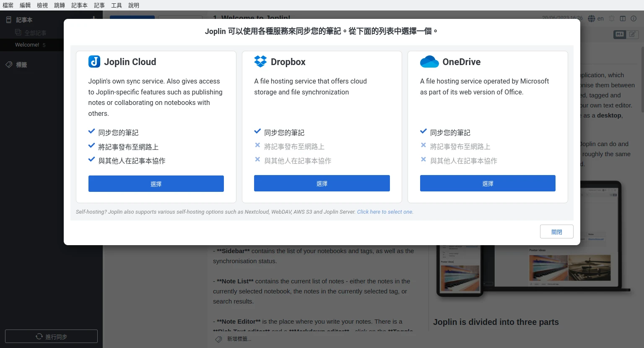644x348 pixels.
Task: Click the 'Joplin Cloud' card heading
Action: (x=130, y=62)
